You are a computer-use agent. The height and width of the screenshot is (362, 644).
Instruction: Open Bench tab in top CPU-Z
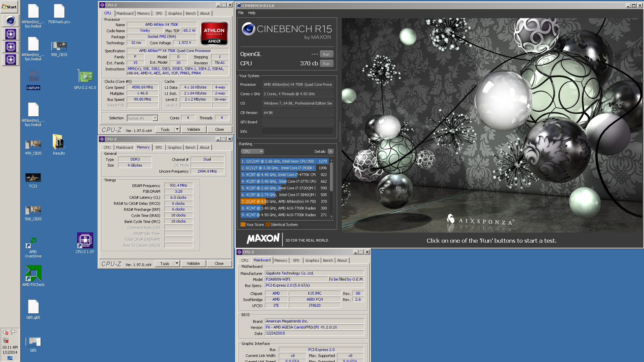(191, 13)
